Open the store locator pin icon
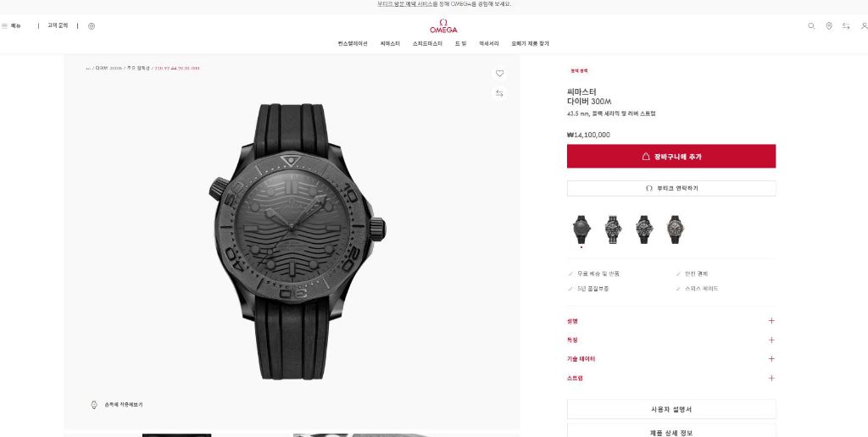This screenshot has width=868, height=437. (829, 26)
